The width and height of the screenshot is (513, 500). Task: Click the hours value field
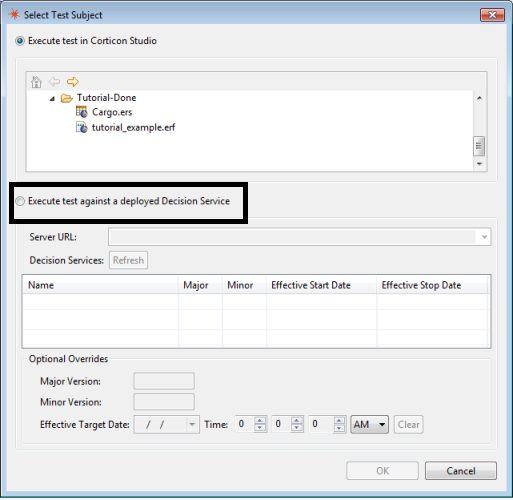click(x=245, y=424)
